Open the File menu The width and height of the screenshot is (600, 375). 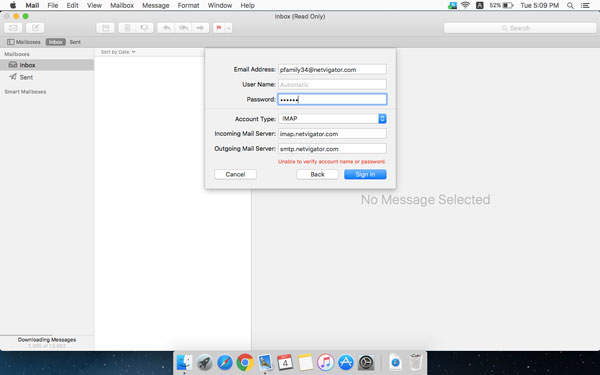53,5
